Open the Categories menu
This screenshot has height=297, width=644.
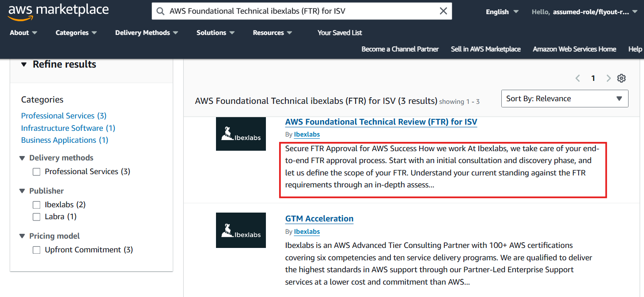(76, 33)
